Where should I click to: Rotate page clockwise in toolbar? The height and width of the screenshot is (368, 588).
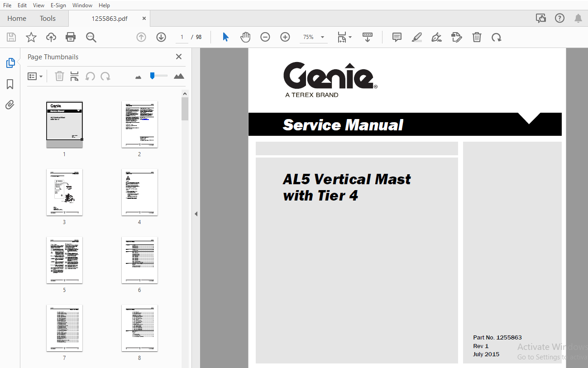click(497, 37)
